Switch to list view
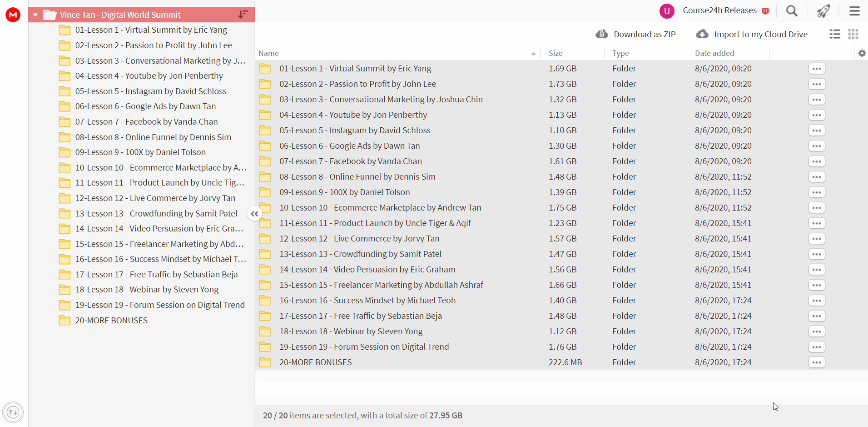This screenshot has width=868, height=427. (835, 34)
